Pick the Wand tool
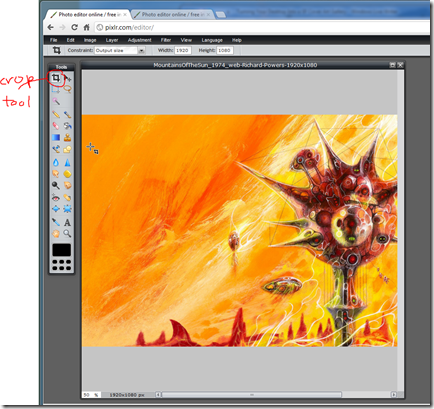434x409 pixels. tap(56, 101)
